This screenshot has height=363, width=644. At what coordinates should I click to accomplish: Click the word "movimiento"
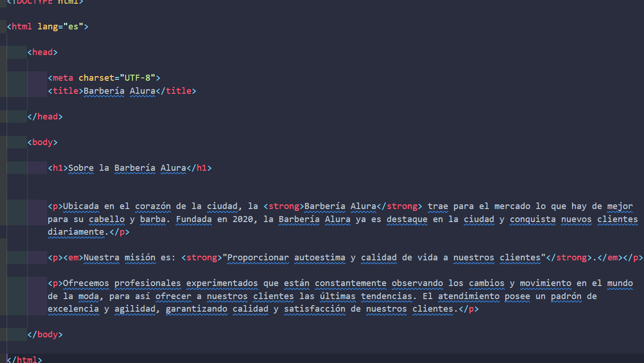[545, 283]
